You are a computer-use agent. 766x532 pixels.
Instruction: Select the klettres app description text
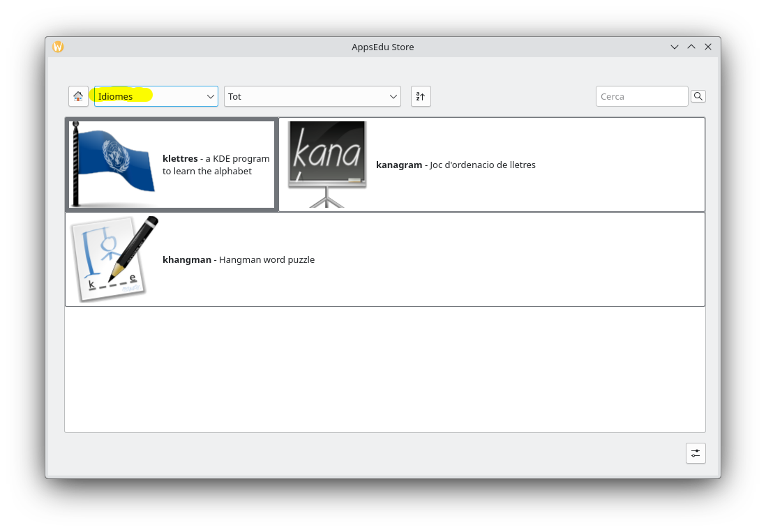(216, 165)
